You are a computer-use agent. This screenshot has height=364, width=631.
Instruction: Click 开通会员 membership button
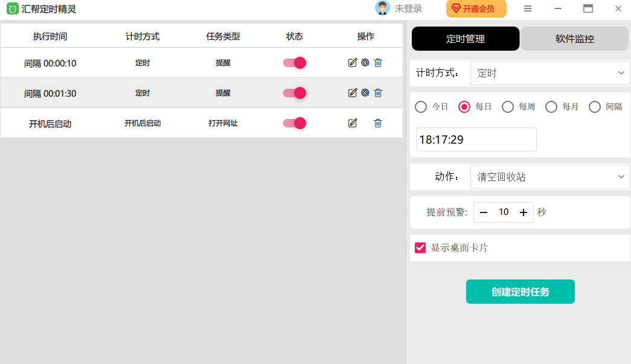click(476, 8)
